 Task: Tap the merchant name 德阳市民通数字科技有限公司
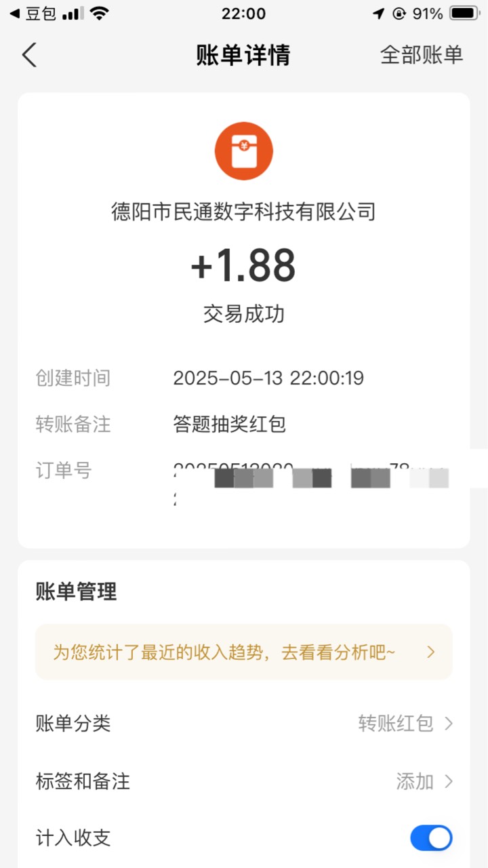pyautogui.click(x=244, y=212)
